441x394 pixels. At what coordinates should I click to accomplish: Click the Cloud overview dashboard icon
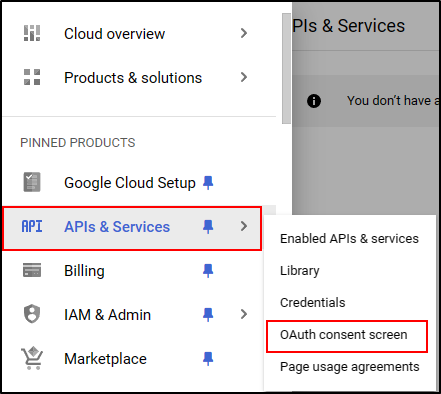32,33
